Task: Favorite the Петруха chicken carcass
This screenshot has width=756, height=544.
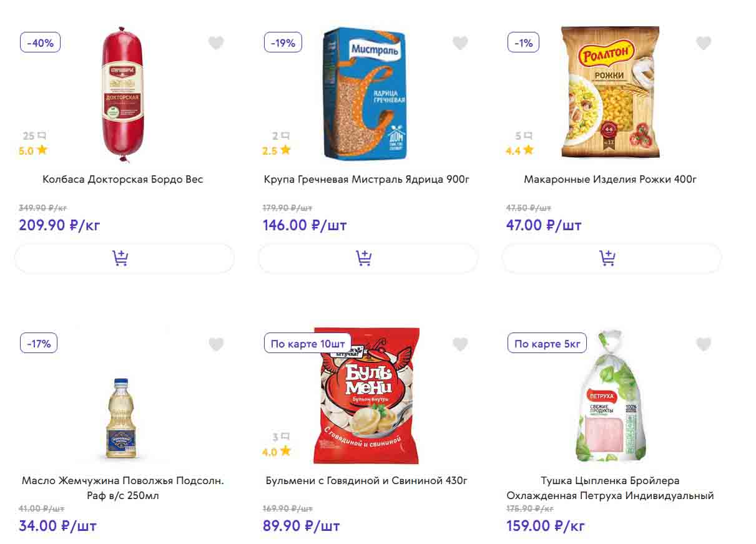Action: click(704, 344)
